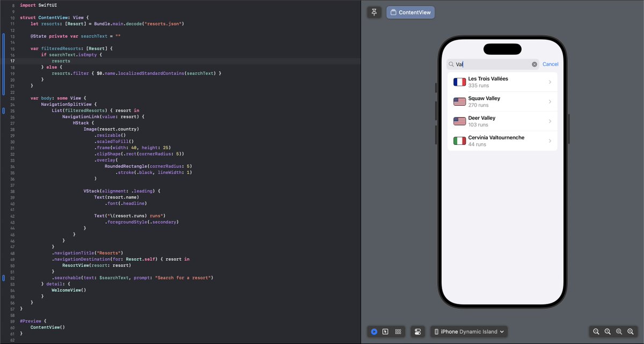Click the Italian flag beside Cervinia Valtournenche
This screenshot has width=644, height=344.
(459, 141)
